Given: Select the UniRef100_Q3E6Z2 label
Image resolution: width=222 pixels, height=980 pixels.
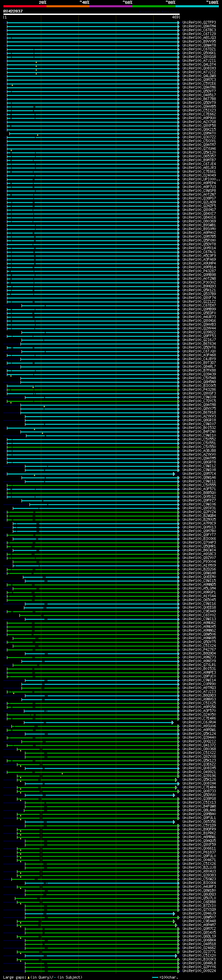Looking at the screenshot, I should (x=199, y=764).
